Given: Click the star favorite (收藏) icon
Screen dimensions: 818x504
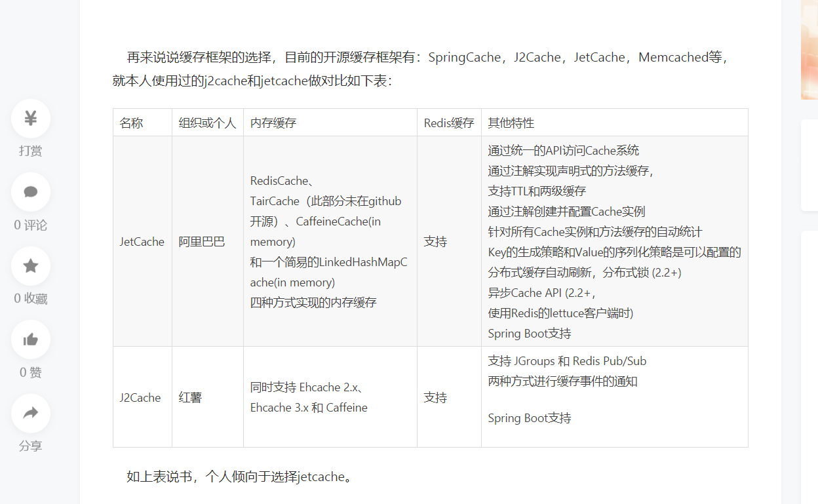Looking at the screenshot, I should [x=31, y=266].
